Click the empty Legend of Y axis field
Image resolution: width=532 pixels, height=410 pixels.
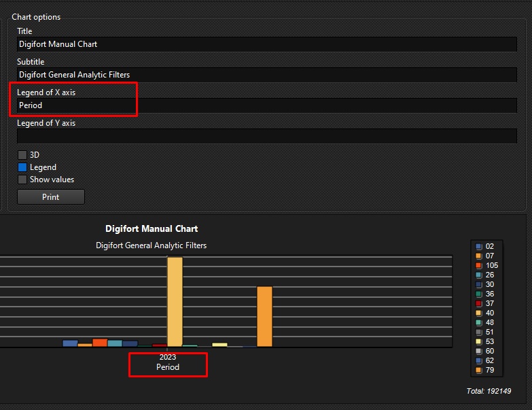click(x=266, y=136)
